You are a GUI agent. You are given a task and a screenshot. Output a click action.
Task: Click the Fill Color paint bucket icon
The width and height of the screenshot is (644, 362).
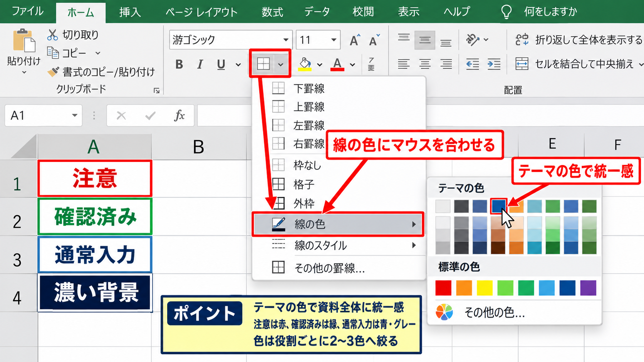tap(305, 64)
